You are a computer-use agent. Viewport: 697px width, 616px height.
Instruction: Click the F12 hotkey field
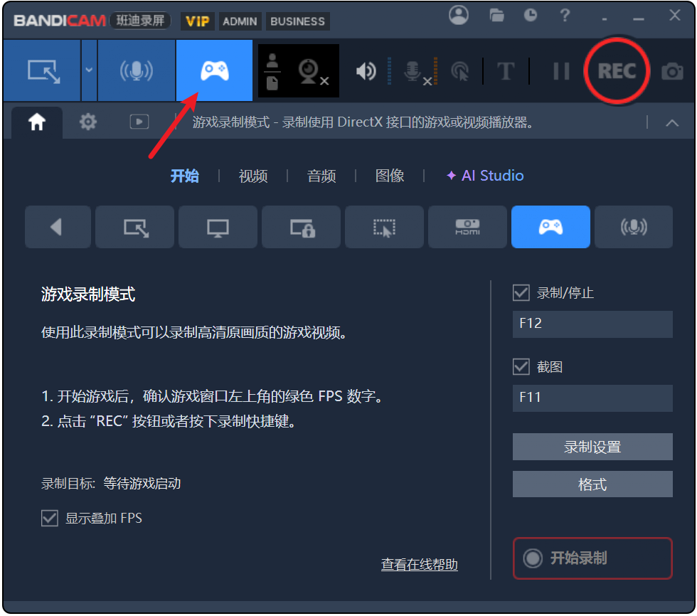click(x=592, y=324)
